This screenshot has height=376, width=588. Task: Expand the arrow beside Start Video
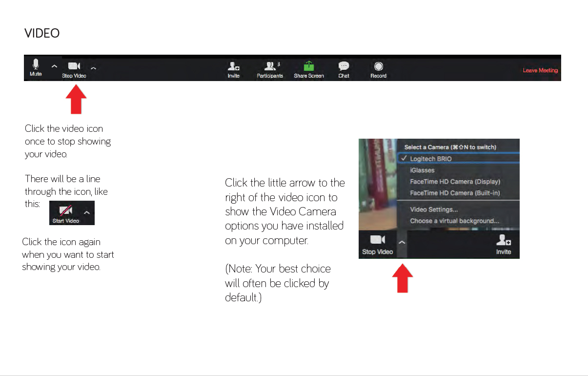87,212
